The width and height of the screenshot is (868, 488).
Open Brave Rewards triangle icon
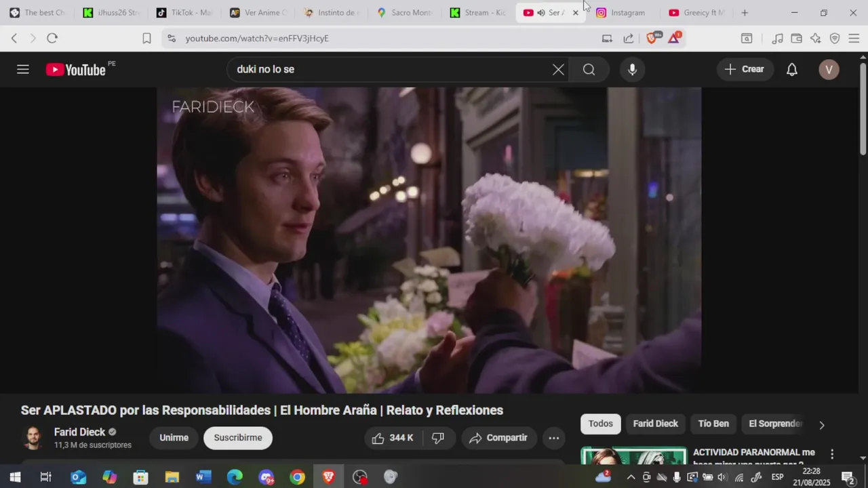pyautogui.click(x=675, y=38)
